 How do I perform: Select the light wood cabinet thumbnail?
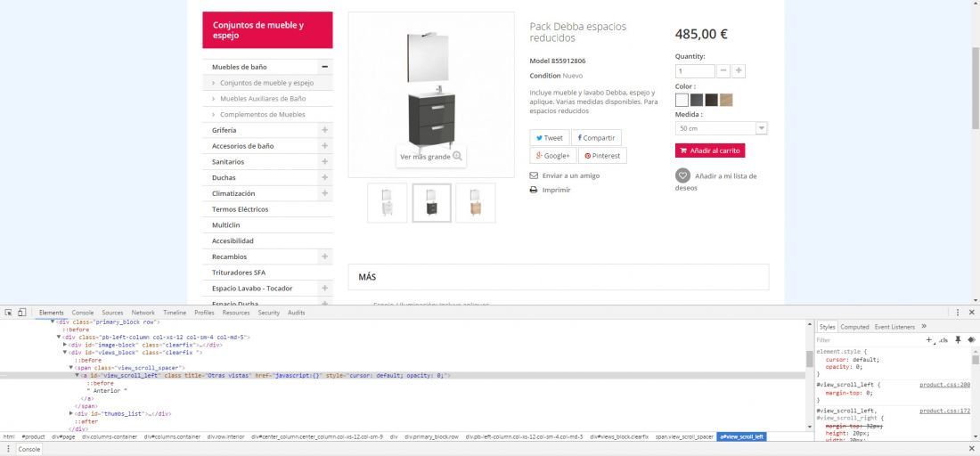pos(476,202)
